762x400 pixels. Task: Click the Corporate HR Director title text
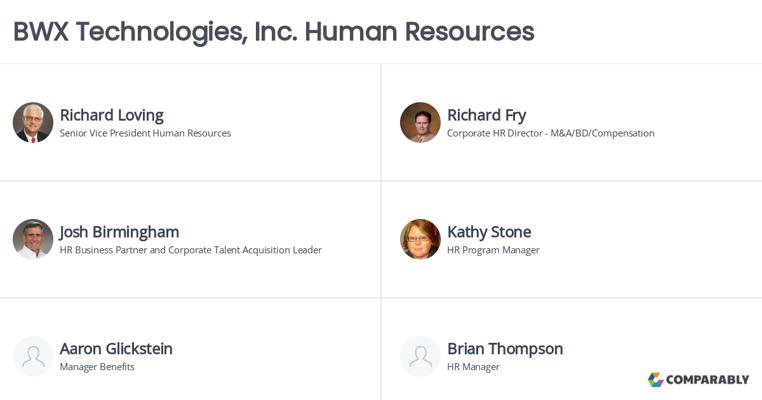tap(550, 133)
